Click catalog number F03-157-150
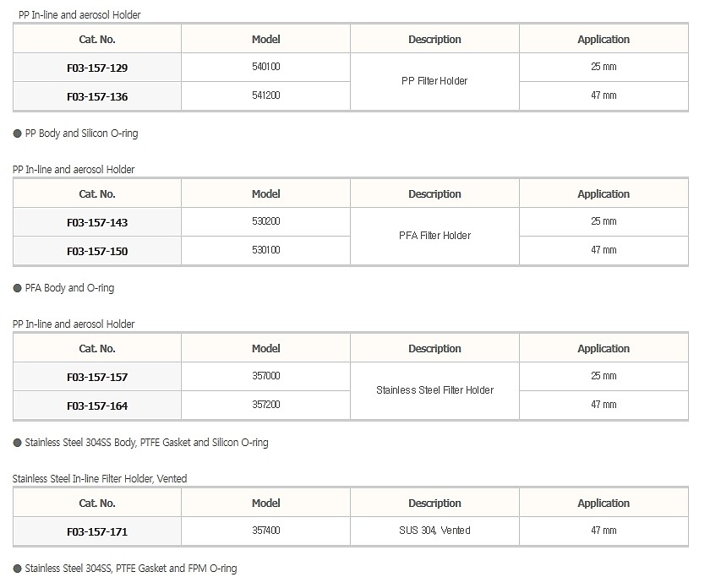 (x=97, y=251)
